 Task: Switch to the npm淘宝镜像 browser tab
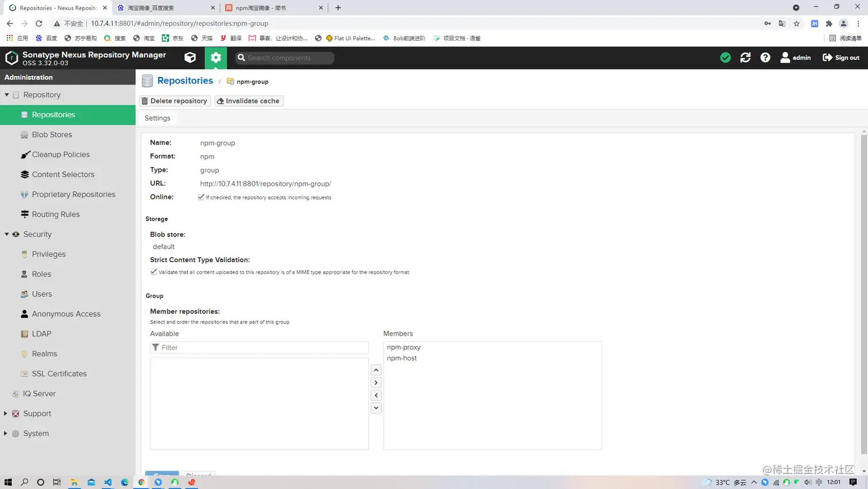273,8
